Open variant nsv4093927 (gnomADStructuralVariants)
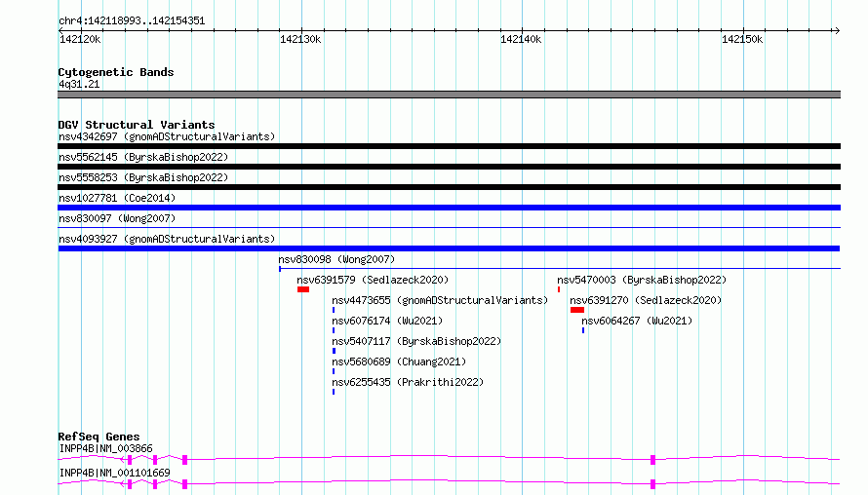This screenshot has height=495, width=868. click(x=167, y=239)
